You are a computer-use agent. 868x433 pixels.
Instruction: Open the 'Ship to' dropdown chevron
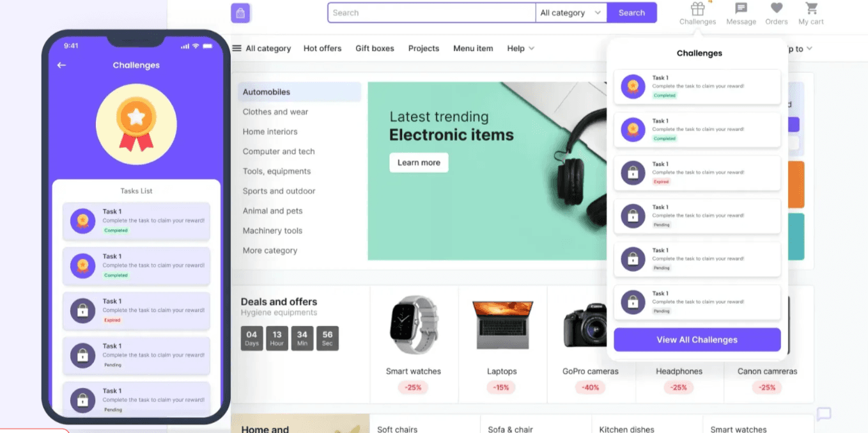pyautogui.click(x=809, y=49)
